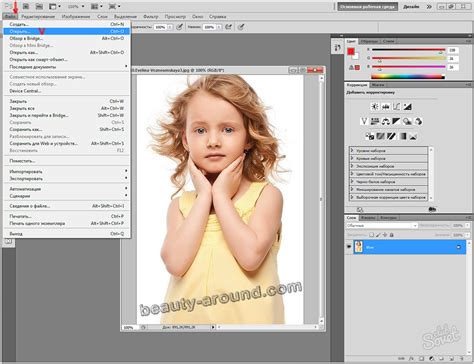Choose "Сохранить как..." menu entry
The image size is (474, 364).
(67, 129)
